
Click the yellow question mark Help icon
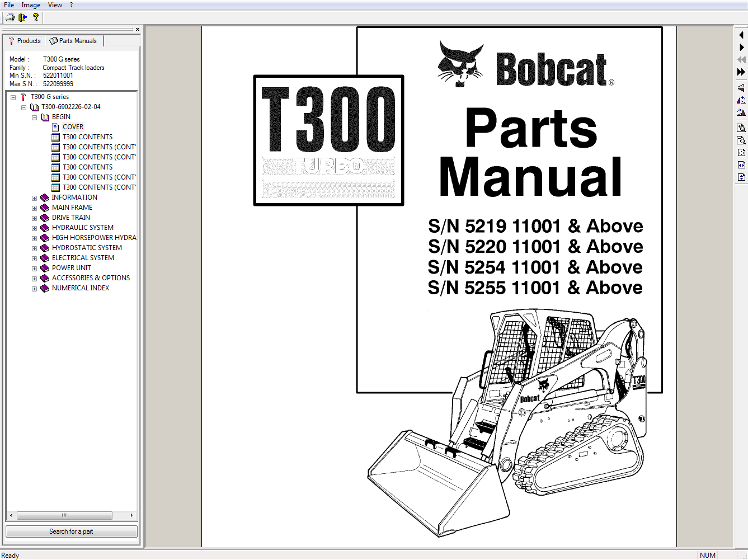click(36, 17)
